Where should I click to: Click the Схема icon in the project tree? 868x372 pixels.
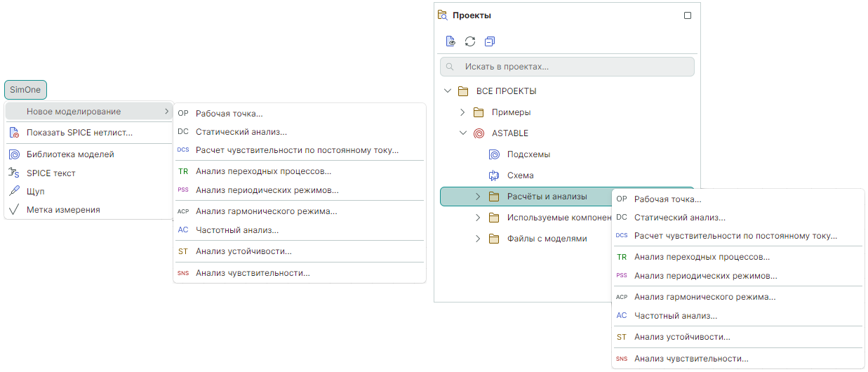click(x=494, y=175)
